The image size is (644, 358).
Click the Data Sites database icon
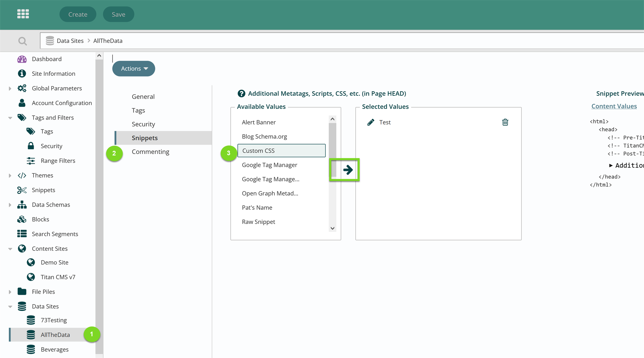(22, 306)
